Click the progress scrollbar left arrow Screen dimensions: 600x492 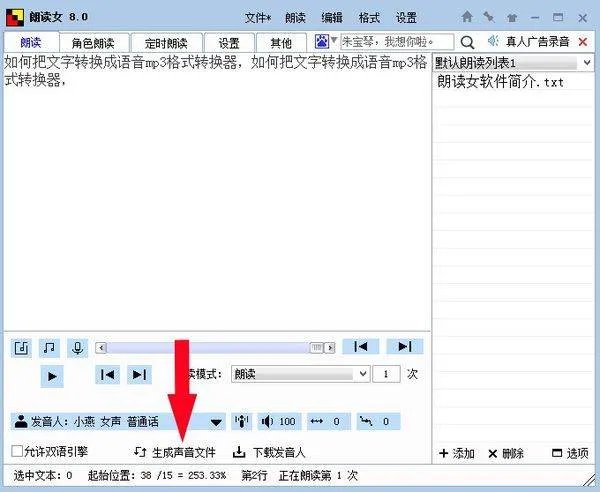101,348
